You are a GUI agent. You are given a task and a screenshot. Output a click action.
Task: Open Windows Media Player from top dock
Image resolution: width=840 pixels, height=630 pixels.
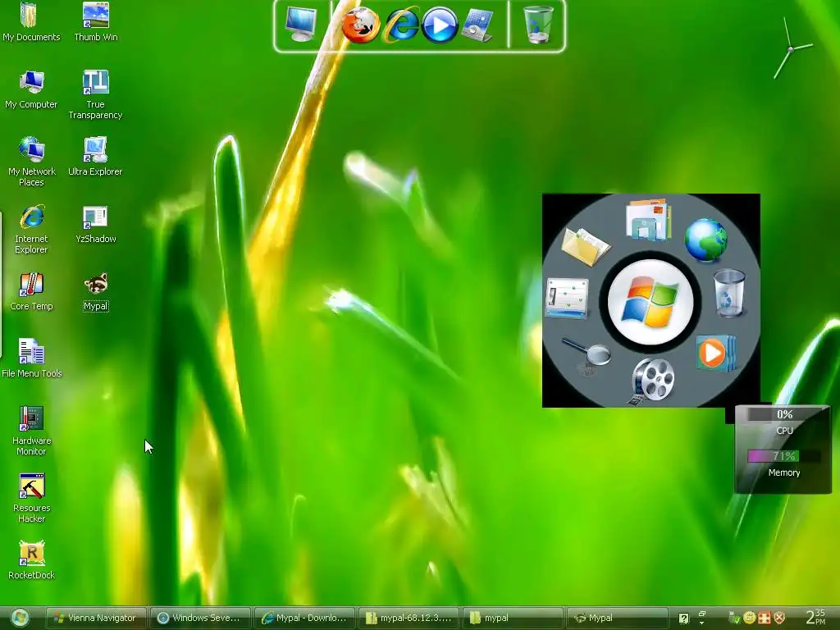(x=440, y=25)
